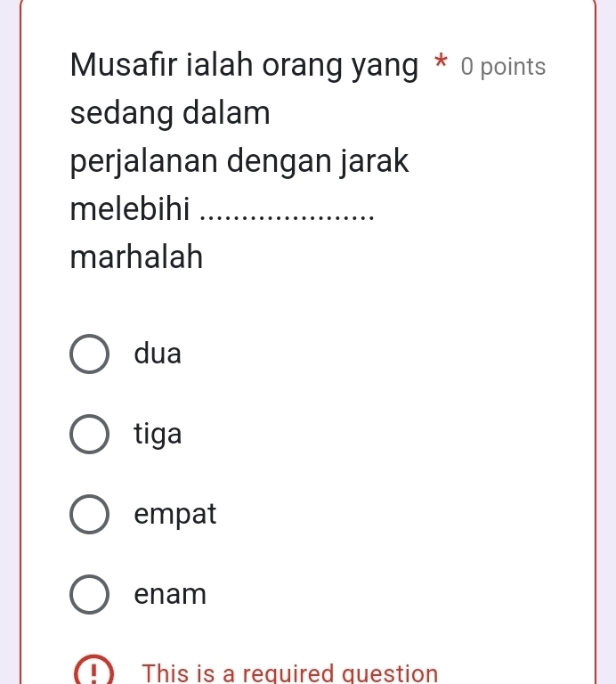
Task: Click the "0 points" label
Action: [x=504, y=67]
